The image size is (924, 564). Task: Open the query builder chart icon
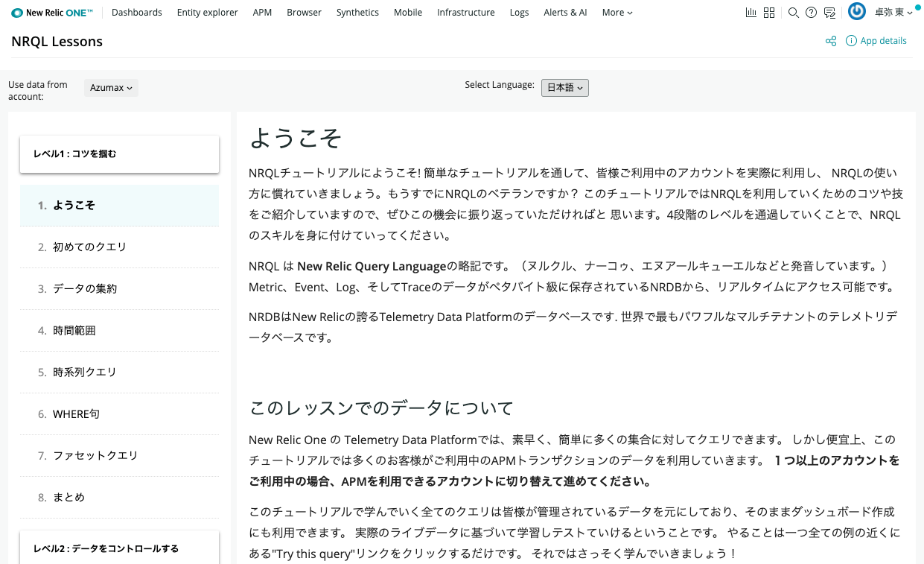click(x=751, y=13)
